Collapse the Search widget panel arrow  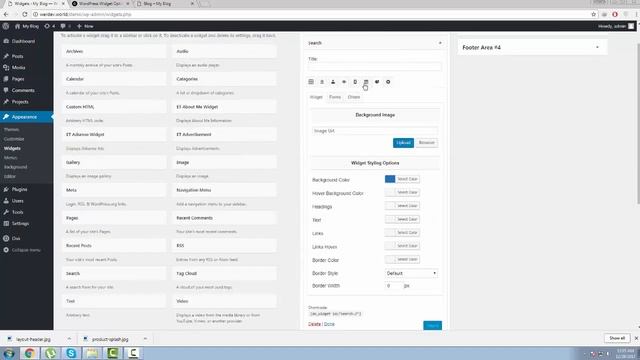click(440, 43)
